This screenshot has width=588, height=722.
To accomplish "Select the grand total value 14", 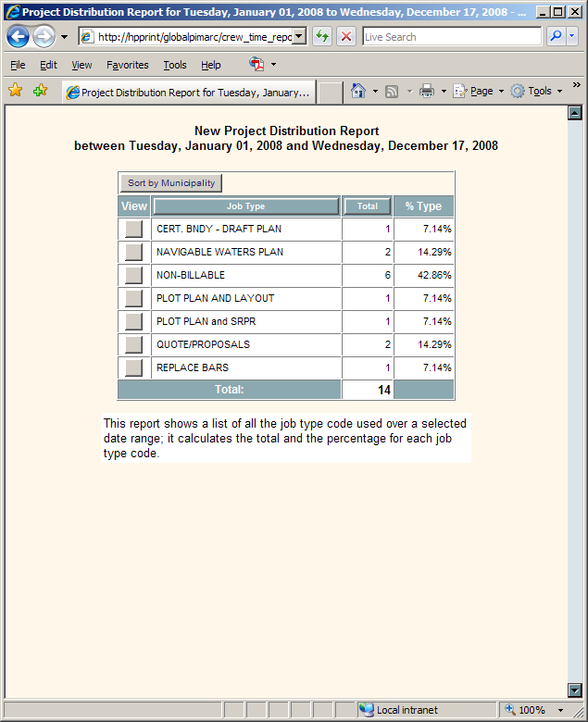I will (384, 390).
